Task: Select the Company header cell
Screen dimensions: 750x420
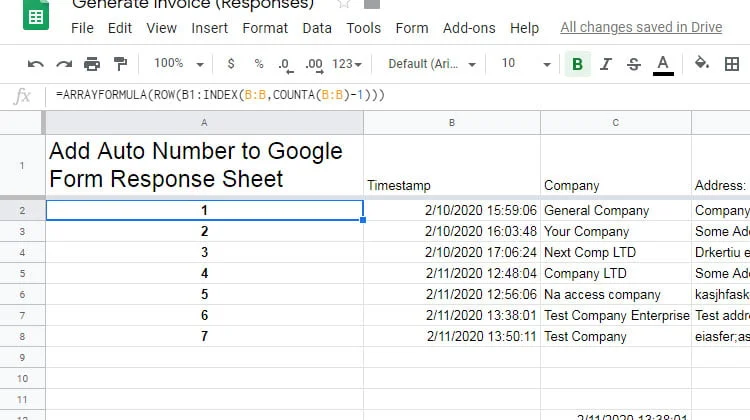Action: click(616, 166)
